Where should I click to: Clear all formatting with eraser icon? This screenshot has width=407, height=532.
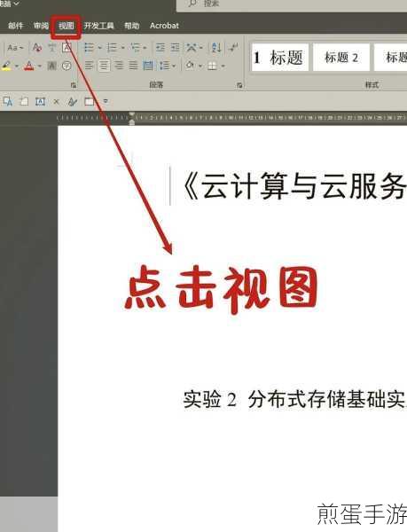pyautogui.click(x=37, y=48)
